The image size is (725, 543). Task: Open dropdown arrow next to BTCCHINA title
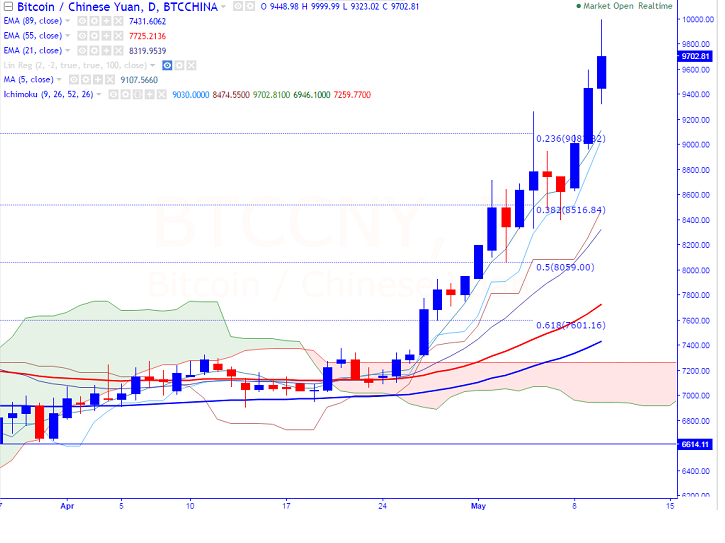tap(223, 7)
